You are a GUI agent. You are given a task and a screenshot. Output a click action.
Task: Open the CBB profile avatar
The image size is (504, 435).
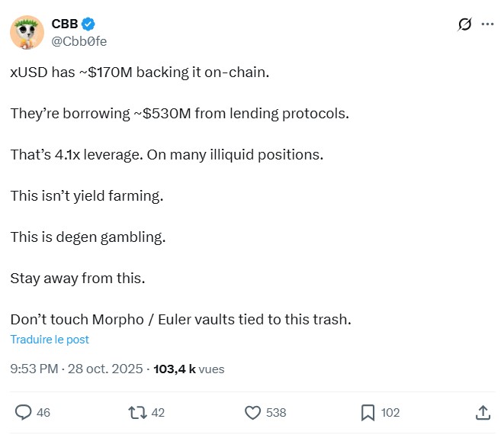click(27, 32)
